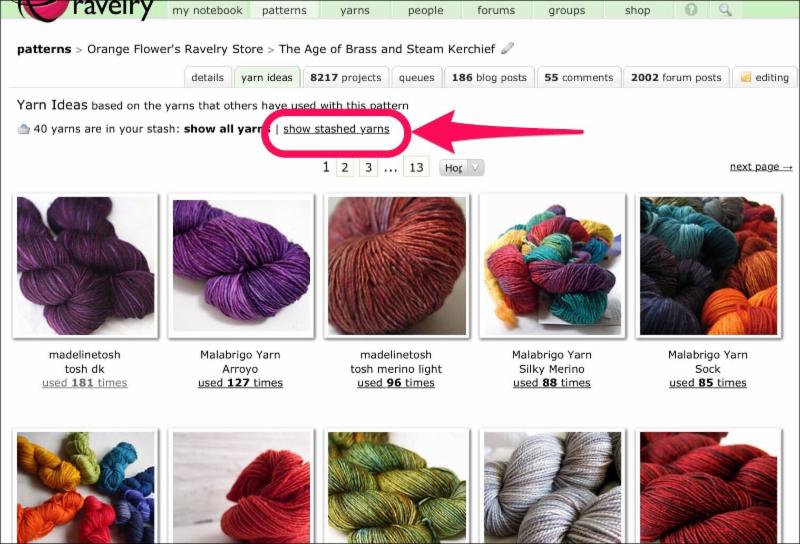Viewport: 800px width, 544px height.
Task: Expand the sort order dropdown
Action: point(461,167)
